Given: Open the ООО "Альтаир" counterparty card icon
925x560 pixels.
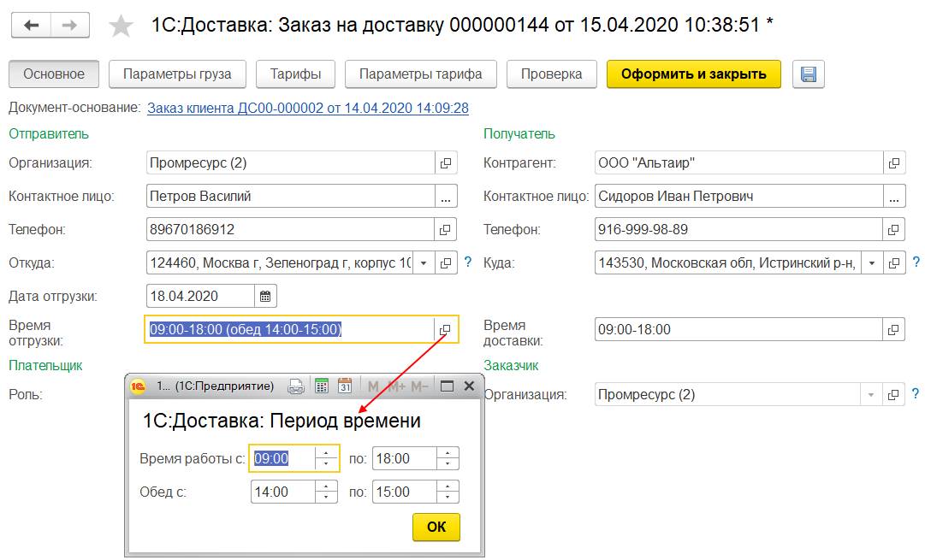Looking at the screenshot, I should click(894, 163).
